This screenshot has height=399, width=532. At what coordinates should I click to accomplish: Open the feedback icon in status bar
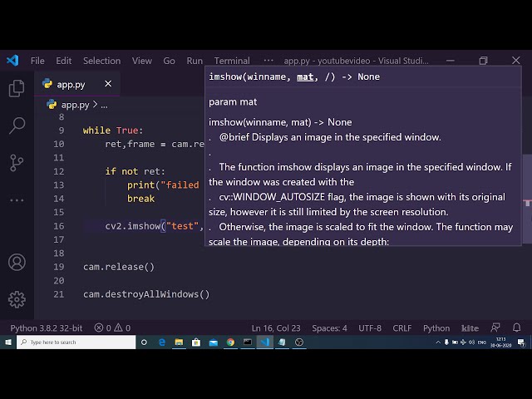(x=495, y=328)
